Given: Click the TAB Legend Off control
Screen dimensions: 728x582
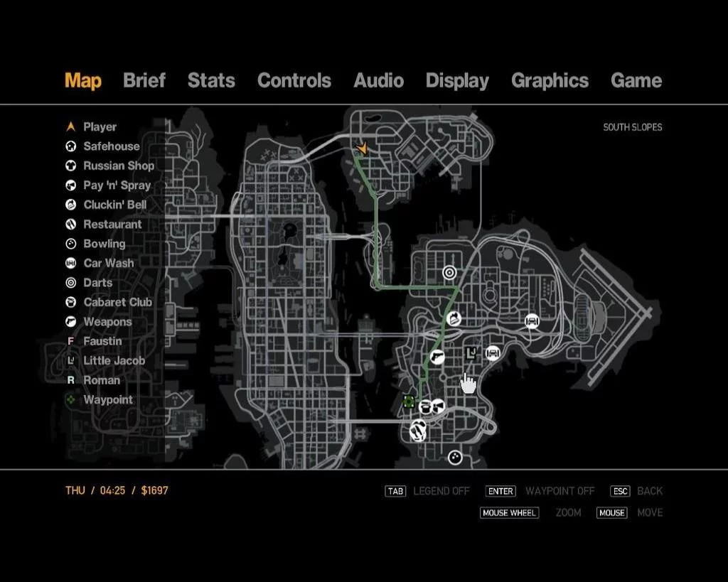Looking at the screenshot, I should pos(427,491).
